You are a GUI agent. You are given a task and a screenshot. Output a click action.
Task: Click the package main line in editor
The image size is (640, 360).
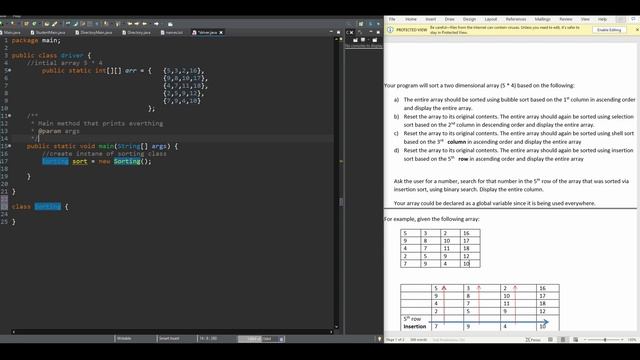[x=36, y=40]
